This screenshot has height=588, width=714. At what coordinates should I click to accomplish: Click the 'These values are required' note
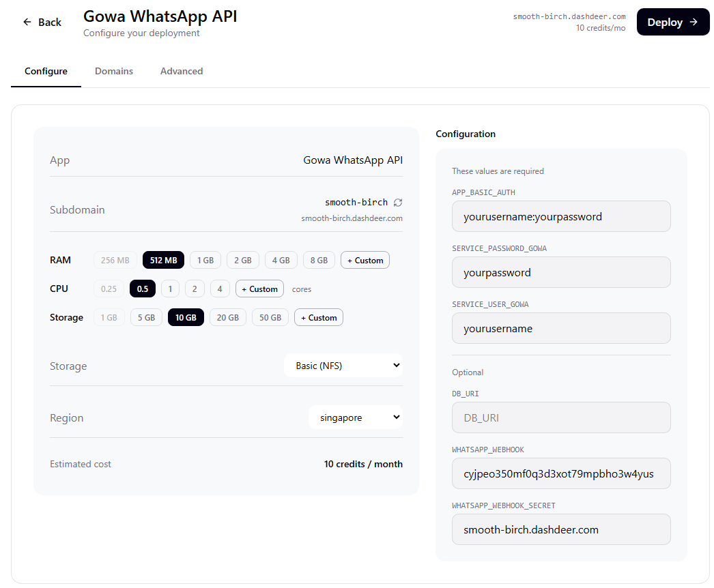[498, 171]
